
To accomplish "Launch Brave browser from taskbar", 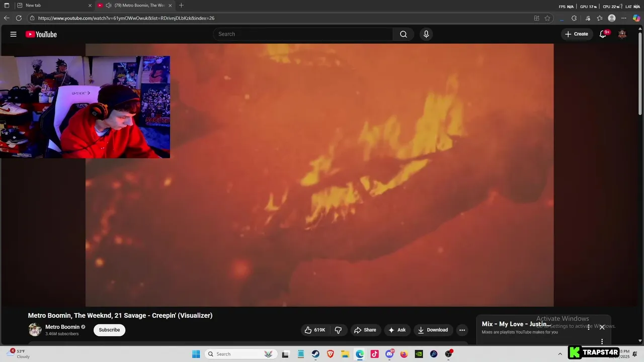I will (330, 354).
